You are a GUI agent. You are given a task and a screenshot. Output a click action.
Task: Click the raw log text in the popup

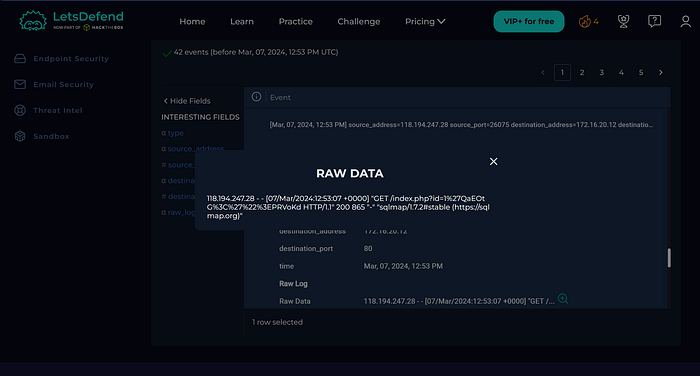point(348,207)
